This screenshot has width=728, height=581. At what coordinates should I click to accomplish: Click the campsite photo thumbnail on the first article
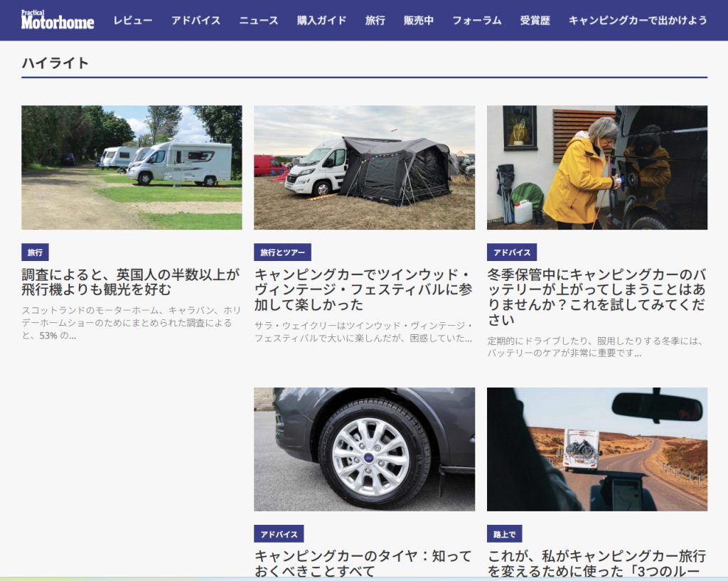pos(131,167)
